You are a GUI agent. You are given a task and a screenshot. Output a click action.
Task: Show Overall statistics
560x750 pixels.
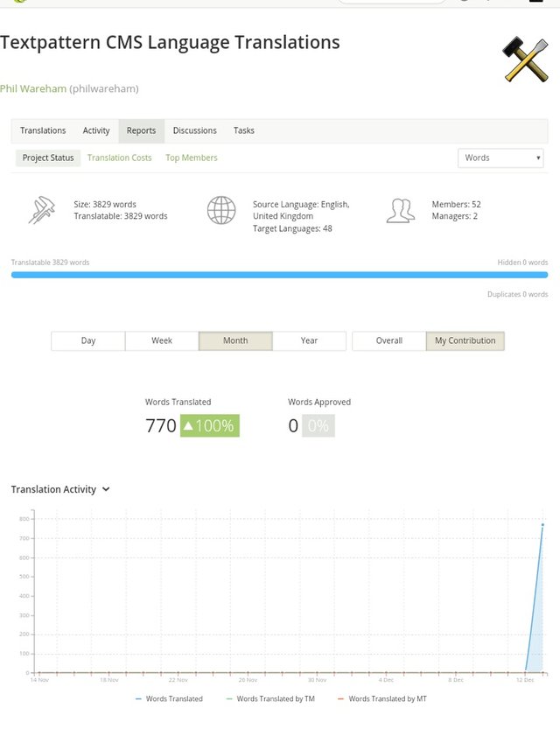tap(388, 340)
